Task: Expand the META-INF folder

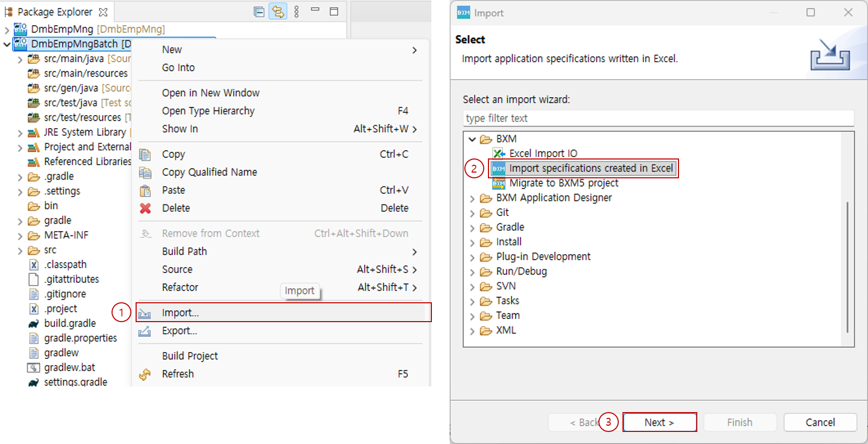Action: click(20, 236)
